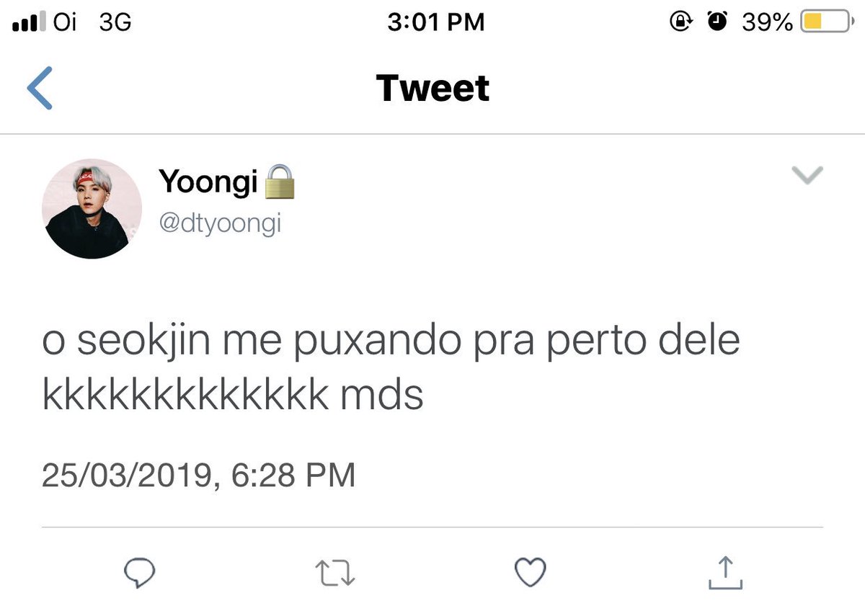Tap the 39% battery percentage
The height and width of the screenshot is (616, 865).
767,23
